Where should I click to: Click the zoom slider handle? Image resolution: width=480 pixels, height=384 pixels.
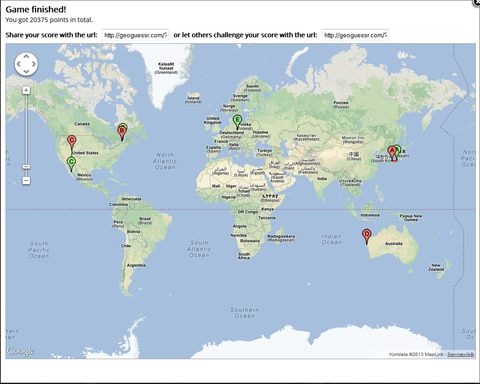point(26,166)
